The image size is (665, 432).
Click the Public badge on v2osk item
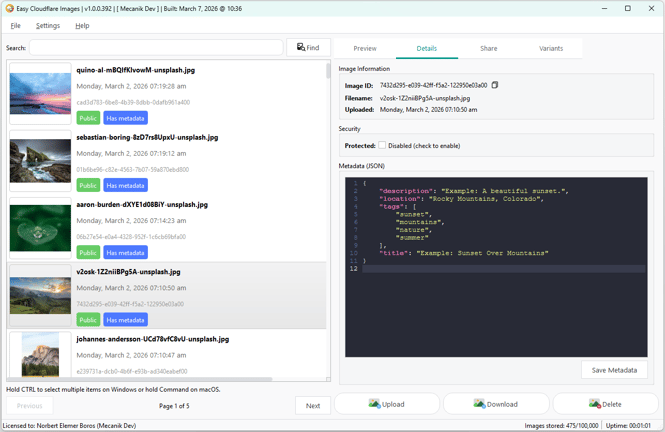tap(88, 320)
